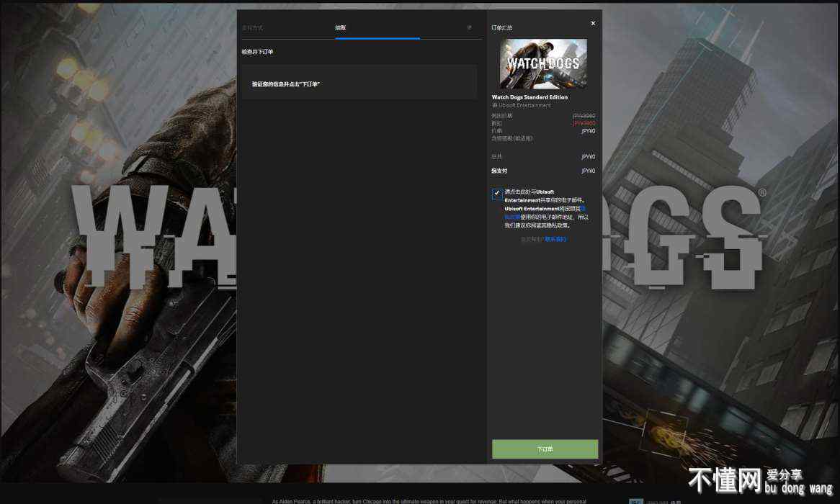Click the 须支付 JPY¥0 amount
The height and width of the screenshot is (504, 840).
(x=588, y=171)
